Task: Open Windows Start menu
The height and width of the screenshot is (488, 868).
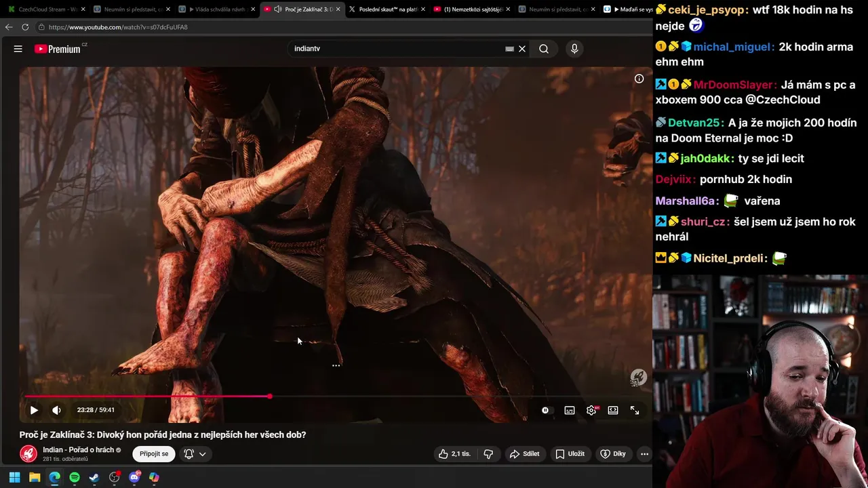Action: point(14,477)
